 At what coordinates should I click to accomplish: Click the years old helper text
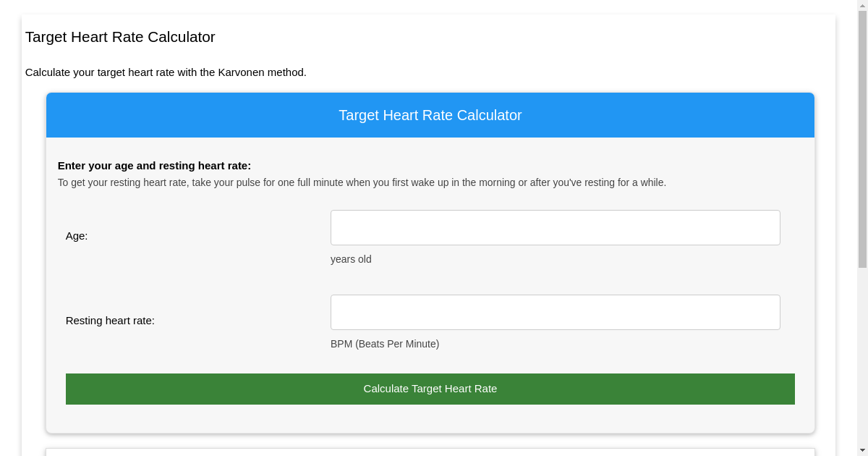click(x=351, y=259)
